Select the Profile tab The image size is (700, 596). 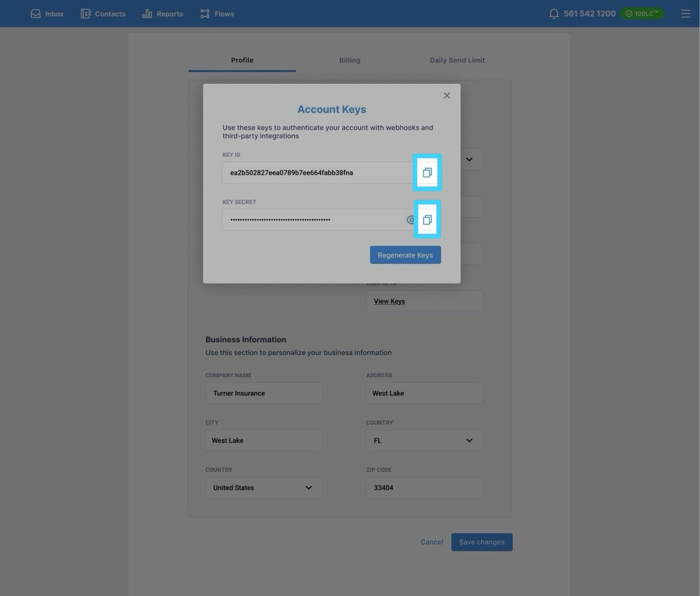coord(242,60)
